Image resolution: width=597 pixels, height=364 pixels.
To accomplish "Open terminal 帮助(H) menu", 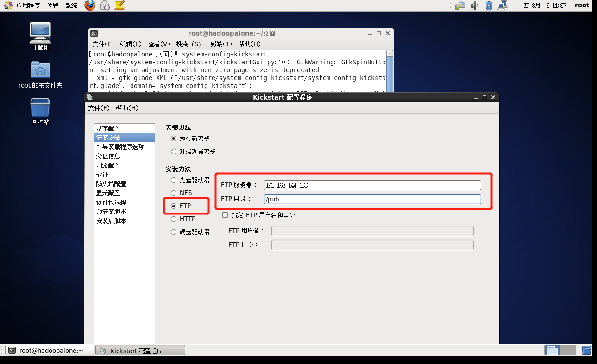I will coord(250,44).
